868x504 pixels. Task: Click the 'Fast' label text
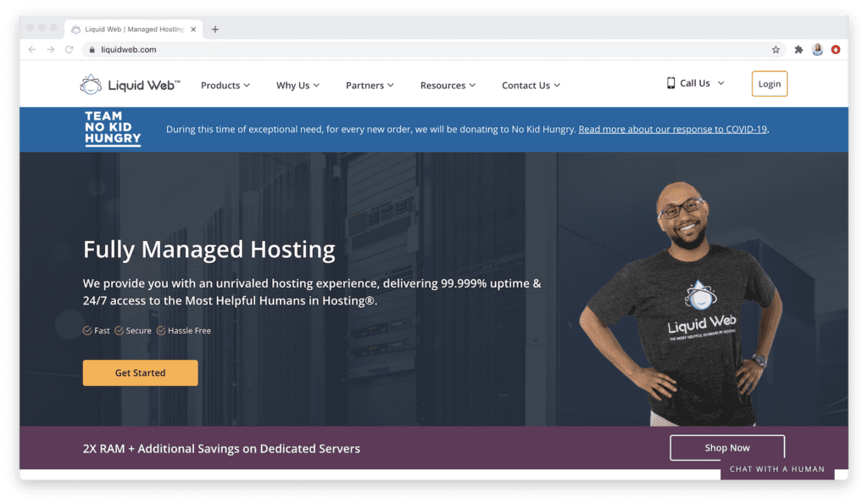coord(102,331)
